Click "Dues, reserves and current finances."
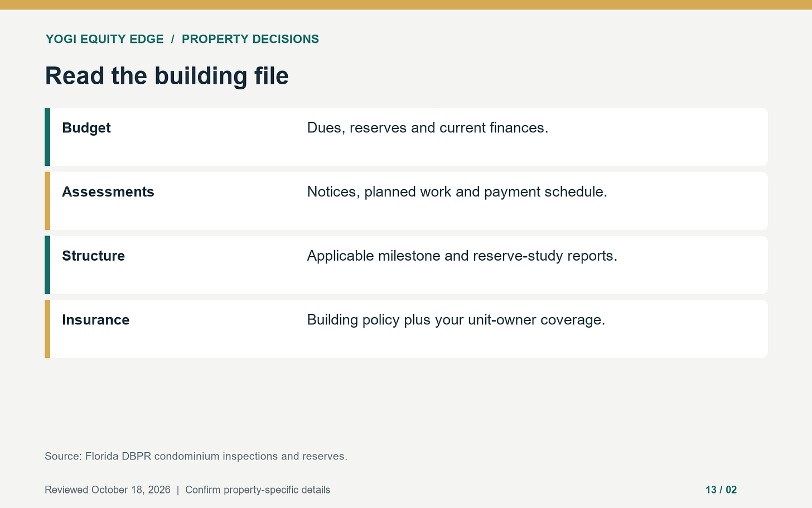 click(x=428, y=128)
